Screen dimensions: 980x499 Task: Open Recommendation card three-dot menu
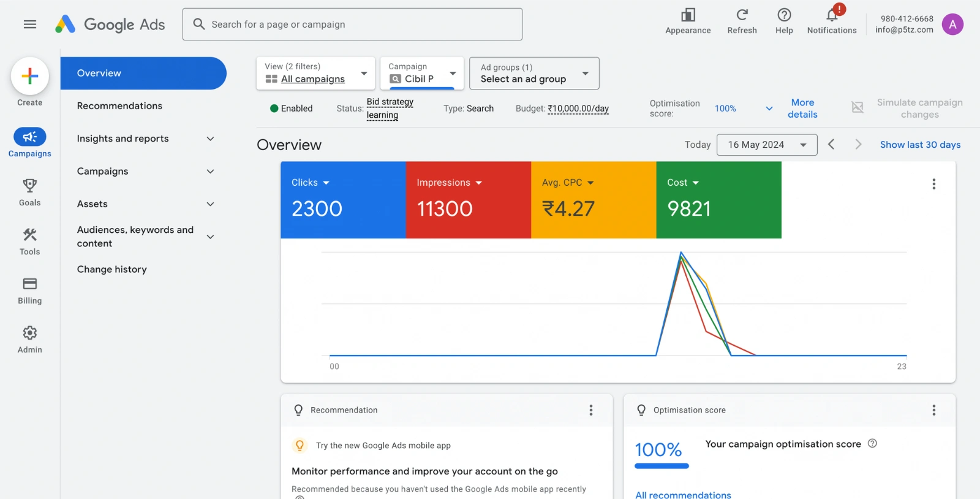click(590, 410)
